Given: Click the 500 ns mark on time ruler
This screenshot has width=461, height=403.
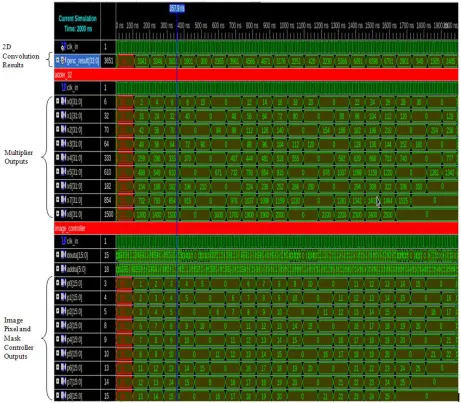Looking at the screenshot, I should click(x=201, y=26).
